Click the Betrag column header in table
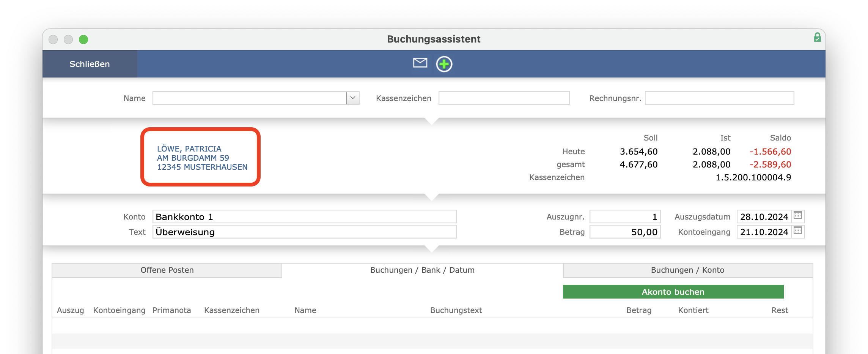Screen dimensions: 868x354 tap(639, 310)
